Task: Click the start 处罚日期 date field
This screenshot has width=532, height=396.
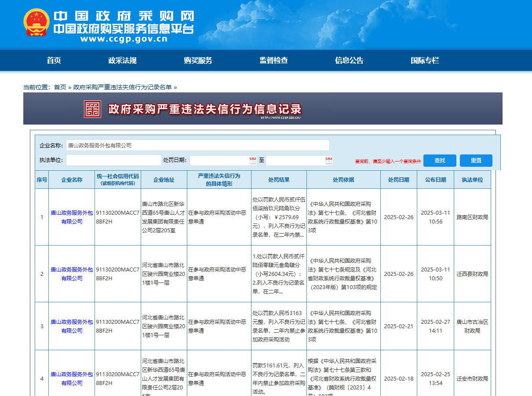Action: coord(219,161)
